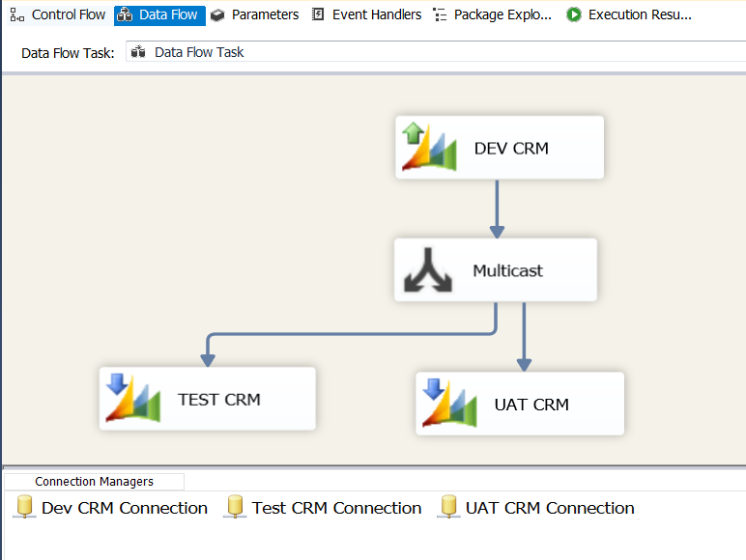Image resolution: width=746 pixels, height=560 pixels.
Task: Open the Parameters tab
Action: (x=255, y=14)
